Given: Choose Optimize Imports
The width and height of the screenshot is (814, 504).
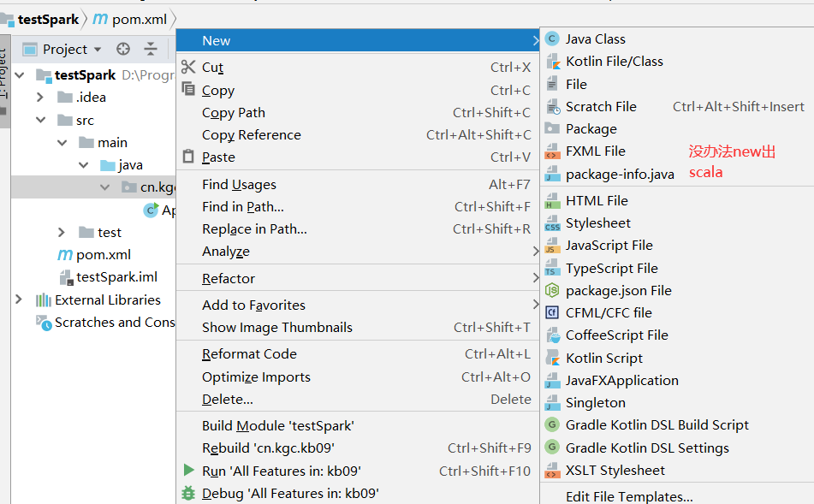Looking at the screenshot, I should pos(358,377).
